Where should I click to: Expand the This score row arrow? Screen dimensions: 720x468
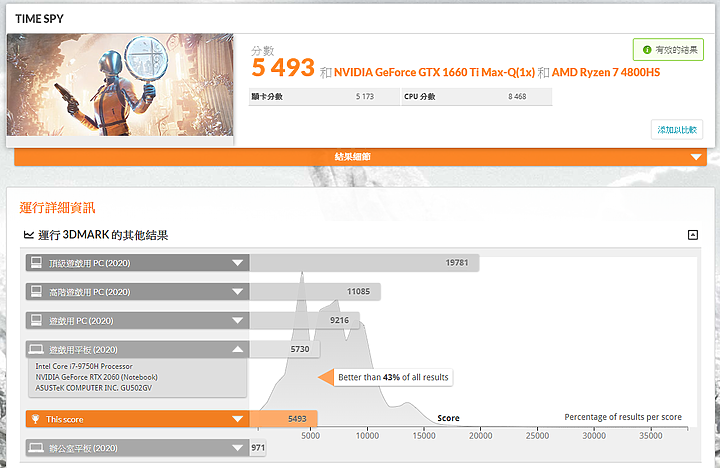coord(237,419)
